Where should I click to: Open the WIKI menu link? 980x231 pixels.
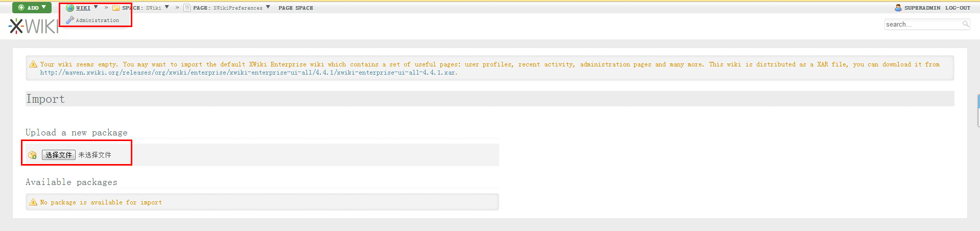[83, 8]
